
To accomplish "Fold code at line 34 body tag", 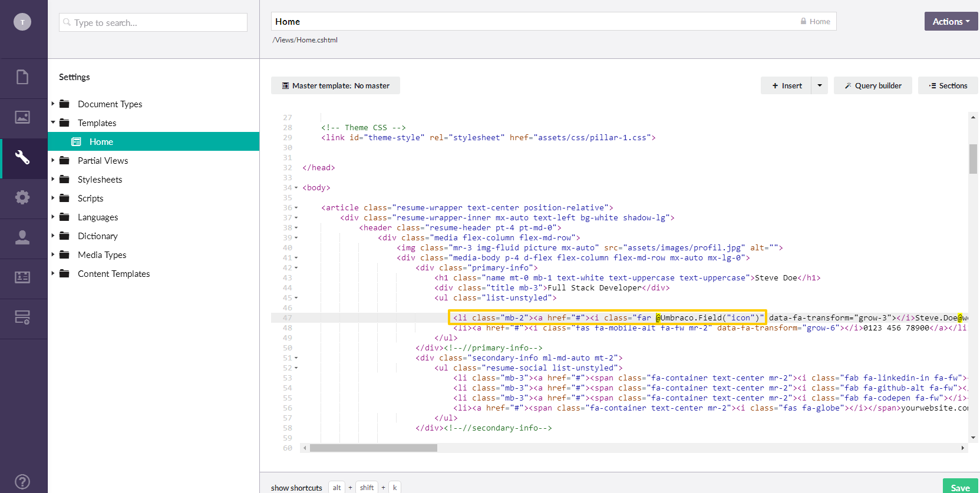I will point(296,188).
